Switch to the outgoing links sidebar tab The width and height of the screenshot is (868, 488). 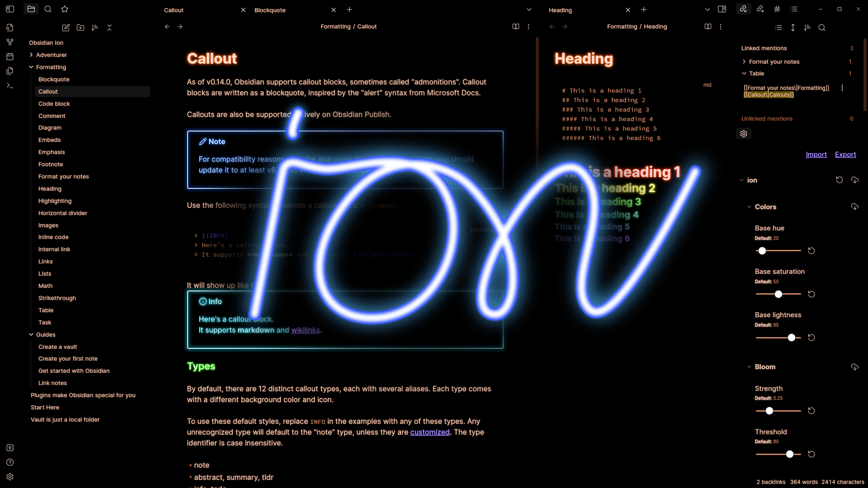point(760,9)
